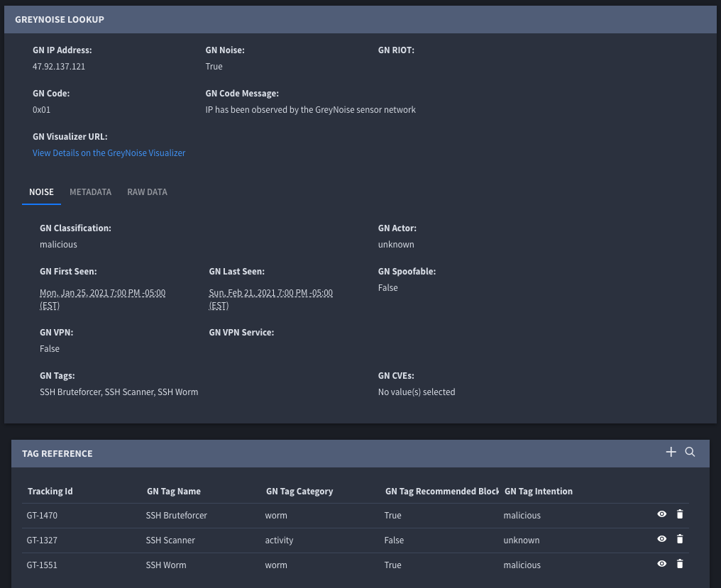Image resolution: width=721 pixels, height=588 pixels.
Task: Sort by GN Tag Category column header
Action: [299, 492]
